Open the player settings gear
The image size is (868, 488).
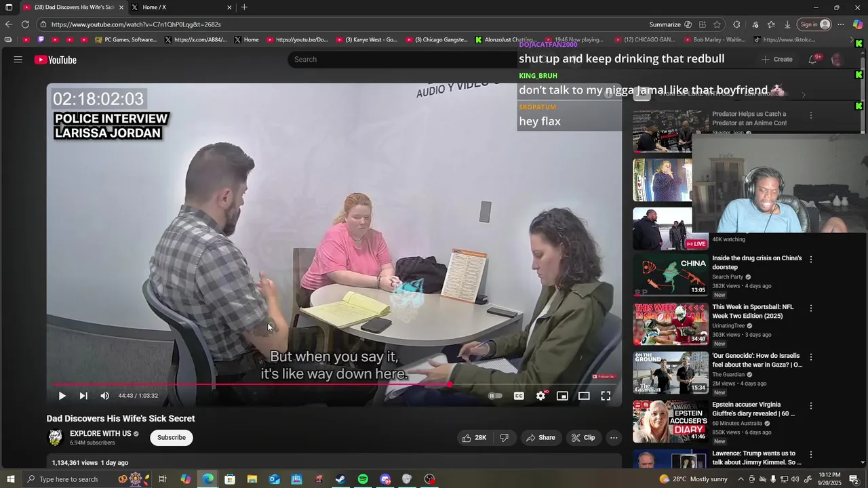click(x=540, y=396)
